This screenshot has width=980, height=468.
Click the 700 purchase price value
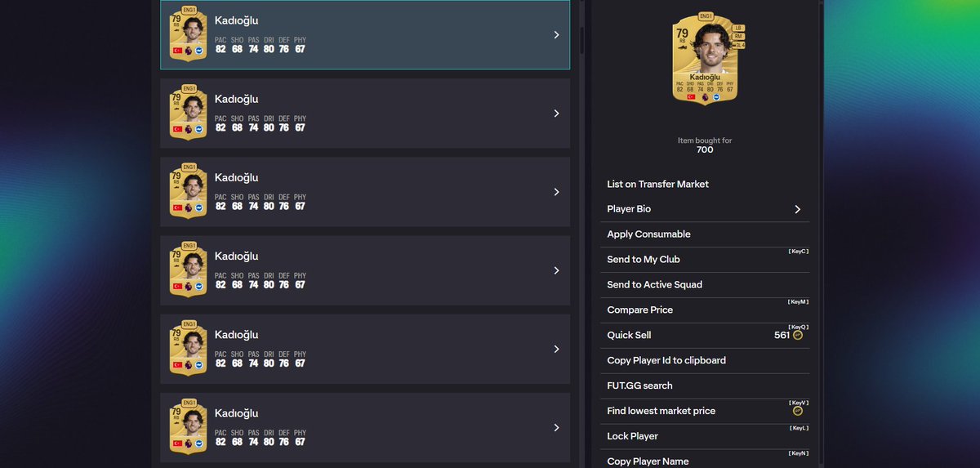705,149
